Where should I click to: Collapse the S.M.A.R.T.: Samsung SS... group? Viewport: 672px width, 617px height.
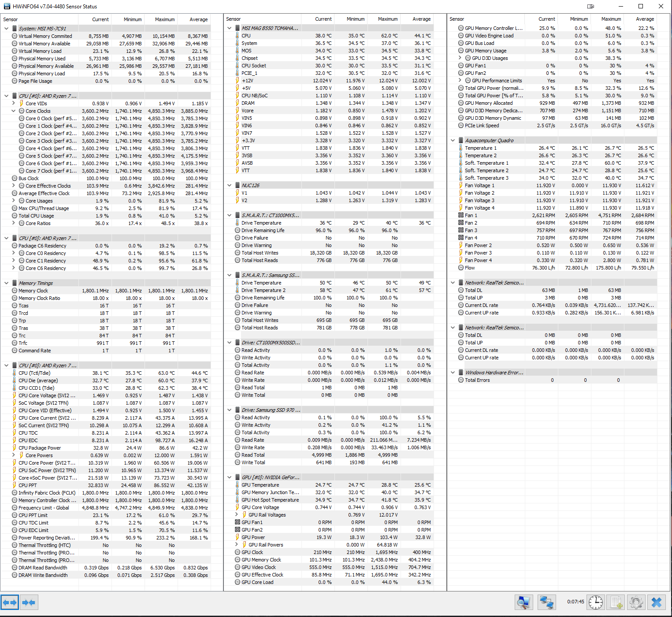(x=229, y=275)
